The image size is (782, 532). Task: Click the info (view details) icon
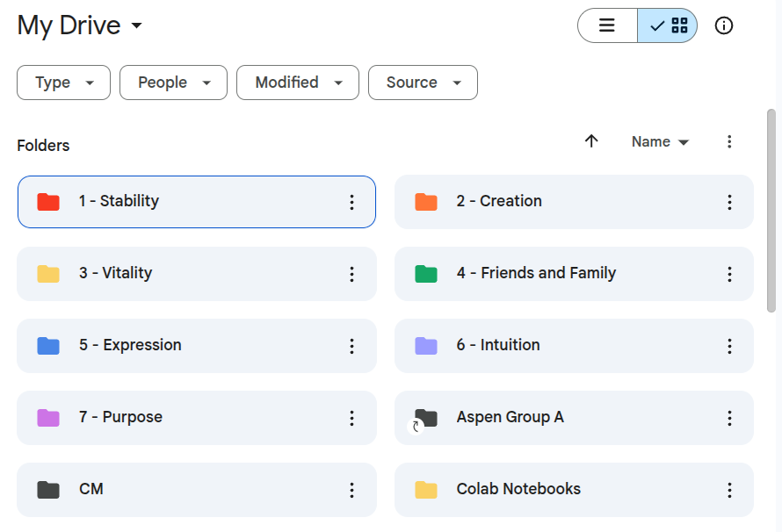tap(724, 25)
